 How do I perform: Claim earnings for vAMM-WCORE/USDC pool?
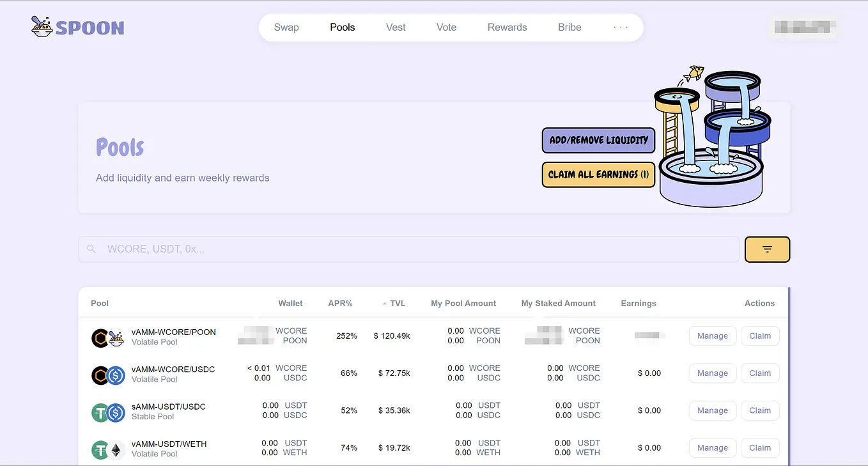coord(760,373)
